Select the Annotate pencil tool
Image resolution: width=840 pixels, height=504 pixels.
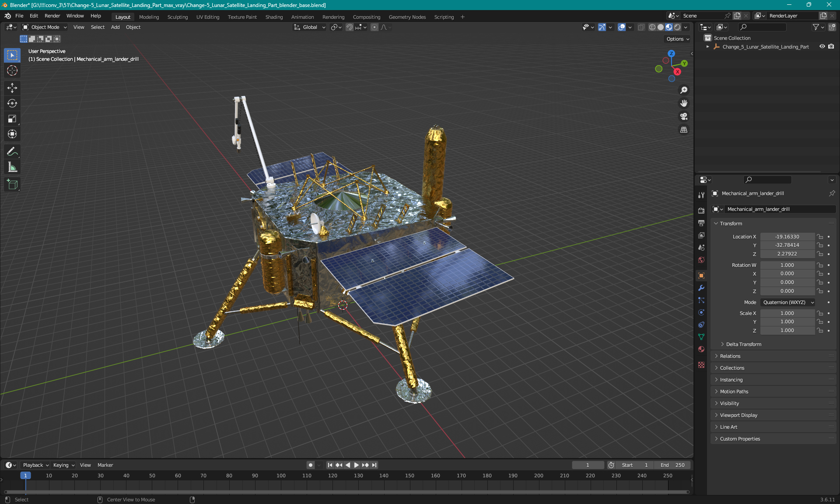pos(12,152)
